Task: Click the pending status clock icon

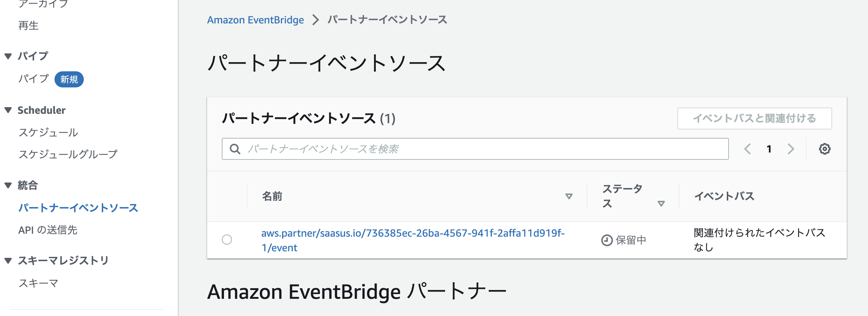Action: click(607, 240)
